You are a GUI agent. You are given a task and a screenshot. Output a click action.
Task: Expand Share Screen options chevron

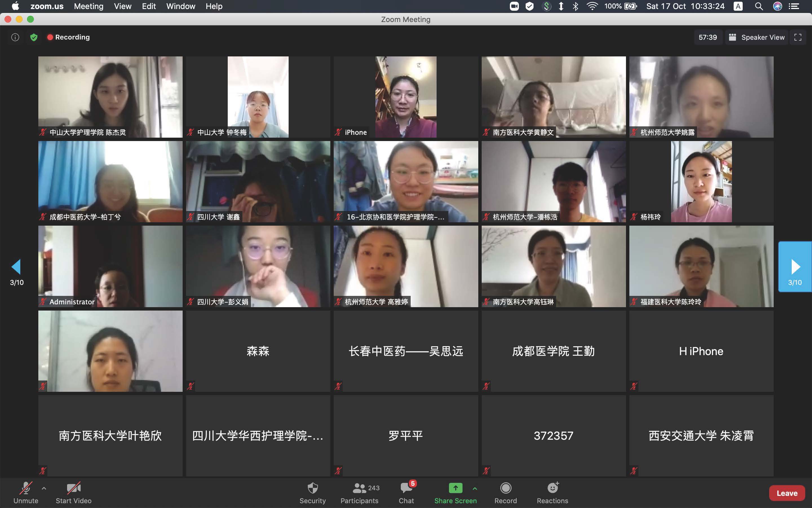point(475,488)
